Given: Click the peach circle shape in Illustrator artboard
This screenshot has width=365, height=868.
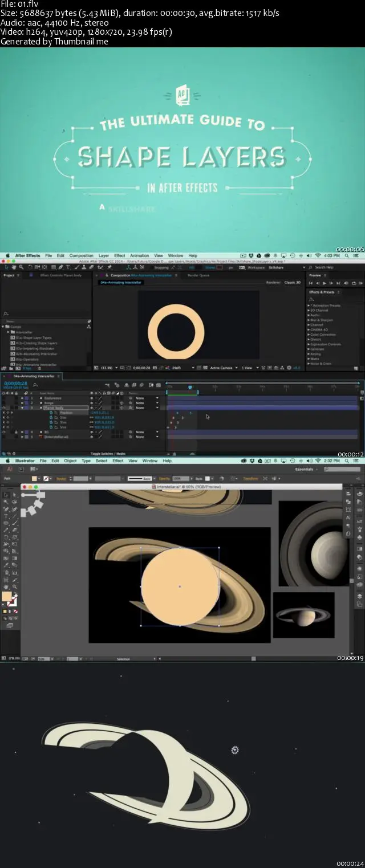Looking at the screenshot, I should tap(180, 586).
